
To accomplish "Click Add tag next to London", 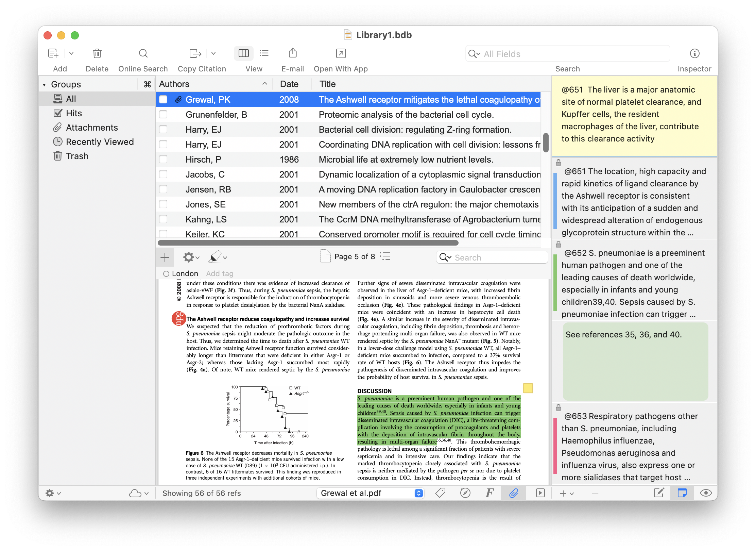I will [220, 273].
